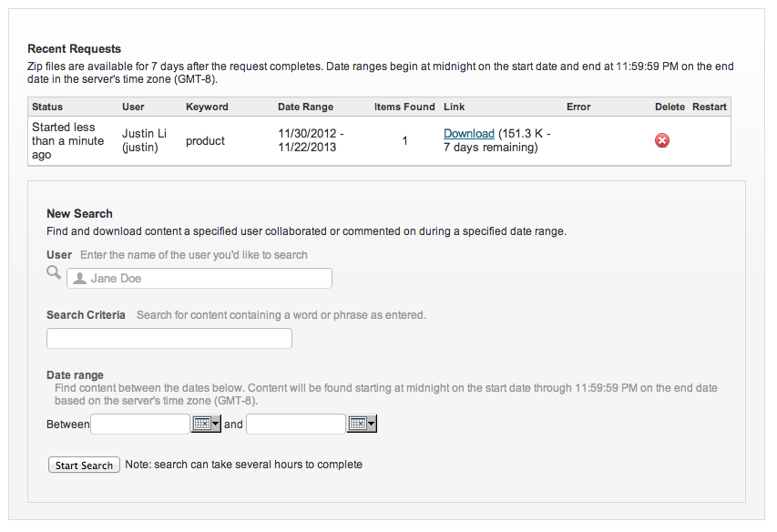Image resolution: width=777 pixels, height=532 pixels.
Task: Click the Date Range column header
Action: [x=305, y=107]
